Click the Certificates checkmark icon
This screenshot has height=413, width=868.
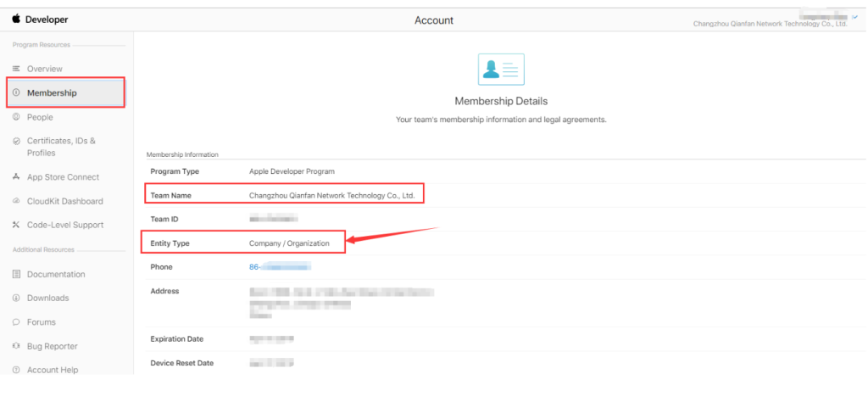(x=16, y=141)
